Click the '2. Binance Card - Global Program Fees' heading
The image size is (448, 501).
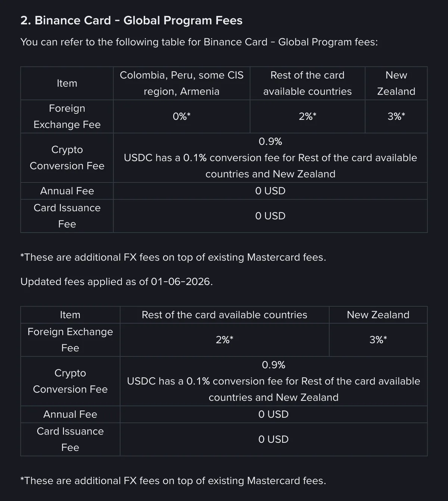tap(131, 20)
